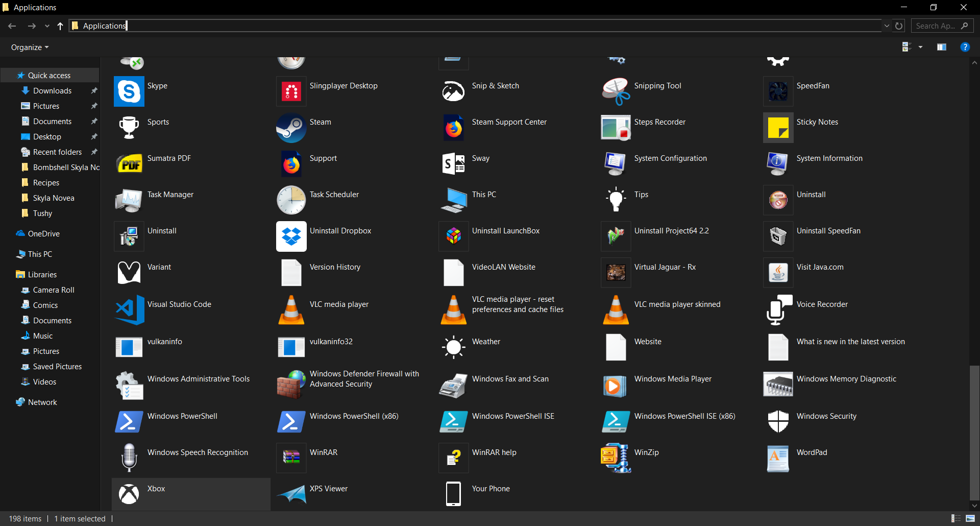Select the Slingplayer Desktop icon
The image size is (980, 526).
[x=291, y=91]
